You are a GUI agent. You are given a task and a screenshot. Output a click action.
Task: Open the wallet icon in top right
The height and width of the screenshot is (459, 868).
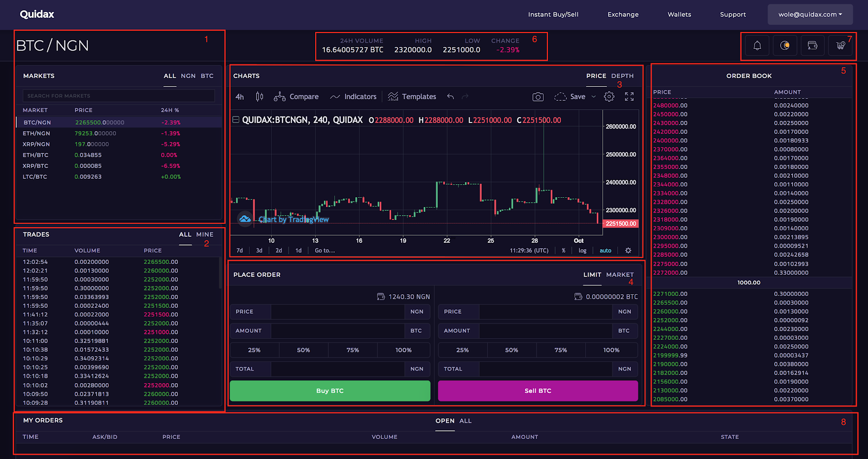(x=812, y=46)
